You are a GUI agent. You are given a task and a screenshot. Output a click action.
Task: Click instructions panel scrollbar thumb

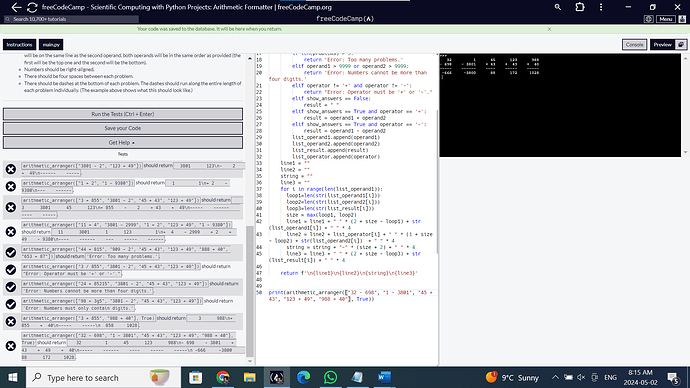pyautogui.click(x=250, y=291)
